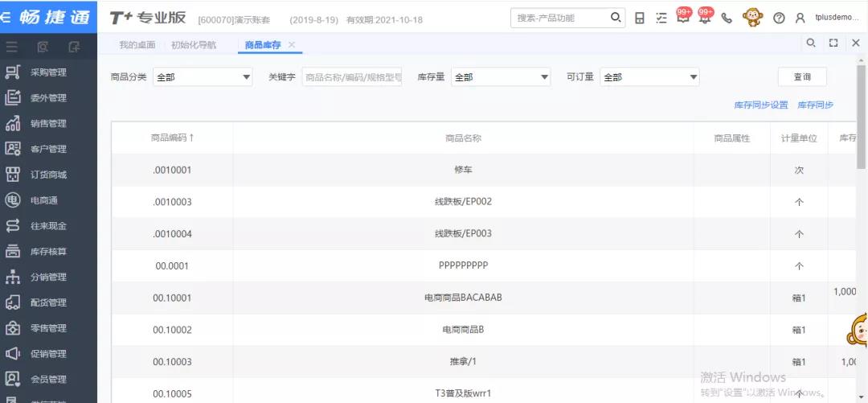Open the calculator icon in top bar
This screenshot has height=403, width=868.
coord(640,19)
